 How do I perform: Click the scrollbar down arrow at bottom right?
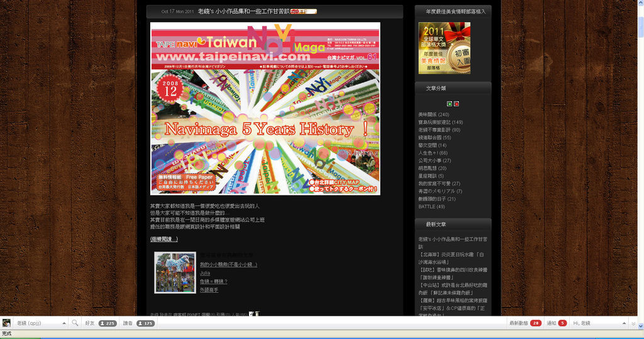pyautogui.click(x=640, y=326)
